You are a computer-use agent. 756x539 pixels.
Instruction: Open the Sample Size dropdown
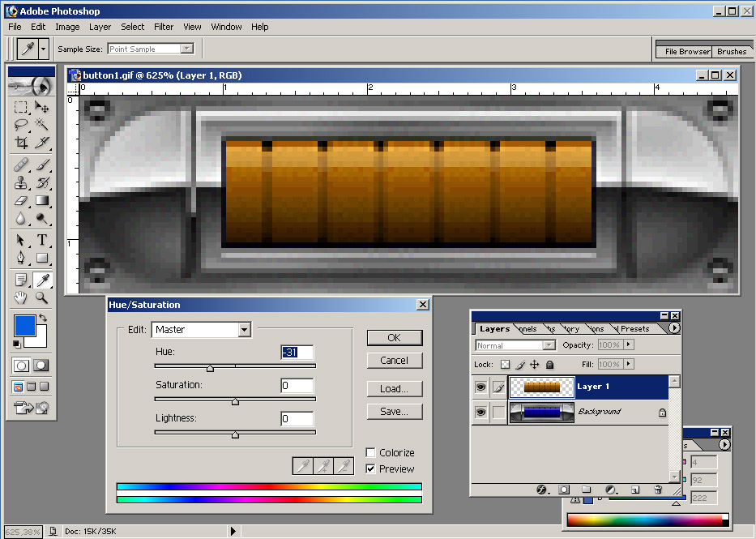(x=186, y=49)
